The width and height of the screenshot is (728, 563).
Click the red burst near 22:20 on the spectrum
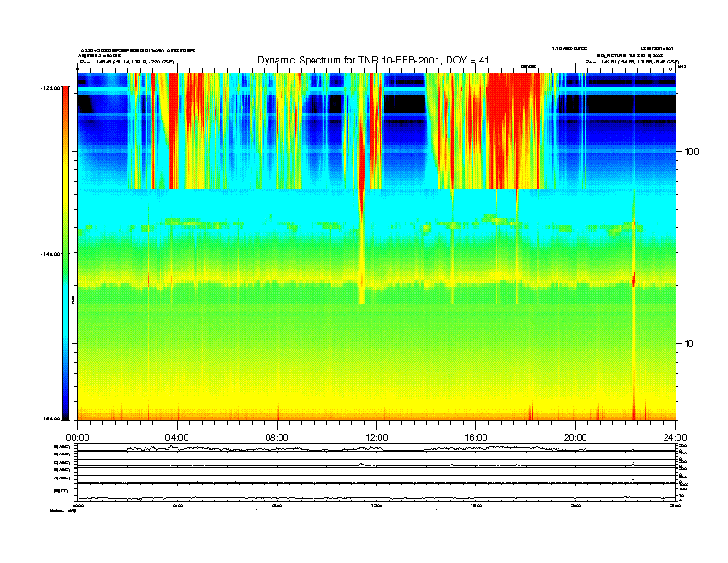(633, 281)
